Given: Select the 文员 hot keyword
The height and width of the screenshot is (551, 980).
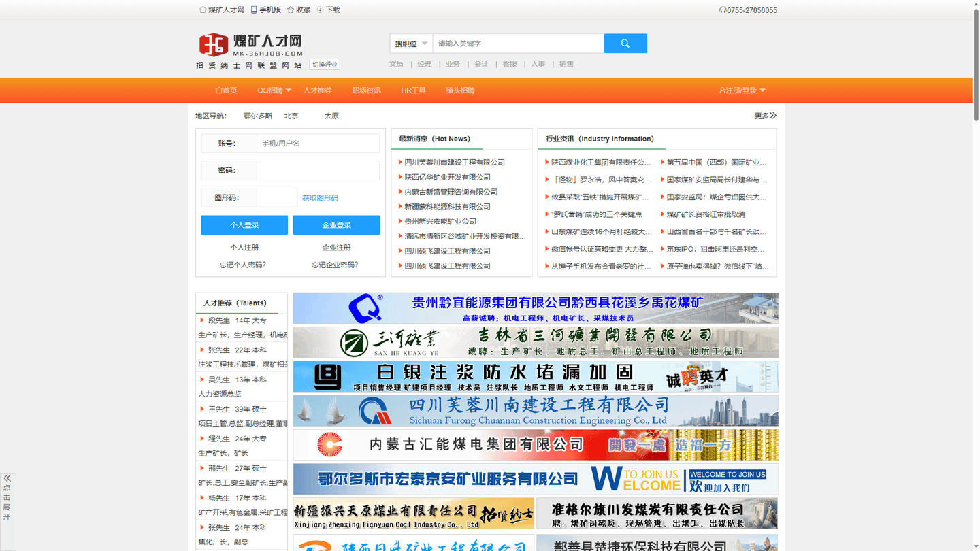Looking at the screenshot, I should tap(396, 64).
